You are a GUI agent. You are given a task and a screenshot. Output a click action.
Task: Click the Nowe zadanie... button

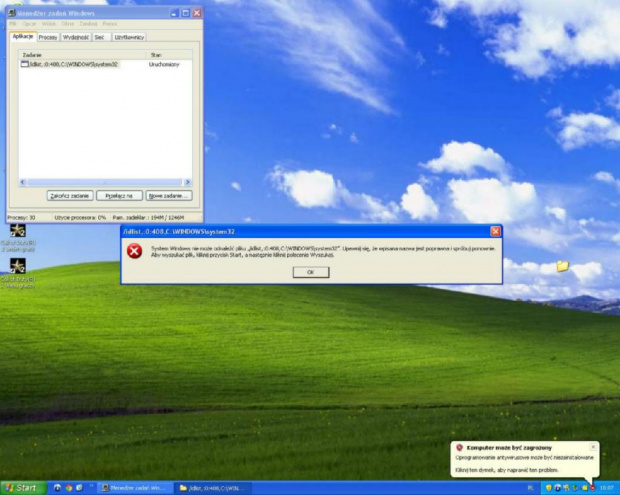(169, 196)
